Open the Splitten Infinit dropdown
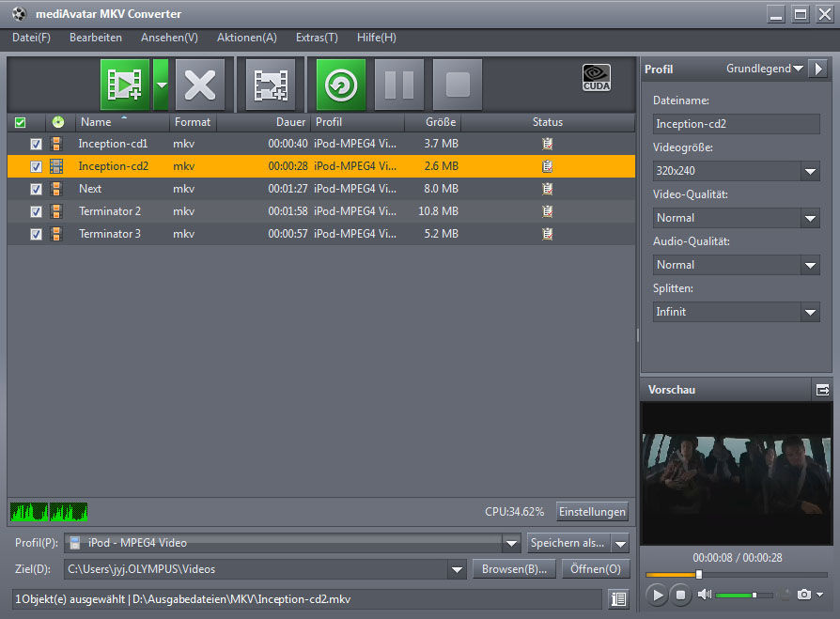Screen dimensions: 840x619 tap(810, 312)
